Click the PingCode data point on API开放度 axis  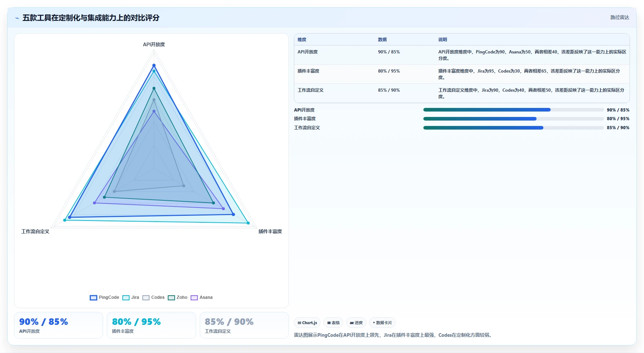click(x=154, y=65)
